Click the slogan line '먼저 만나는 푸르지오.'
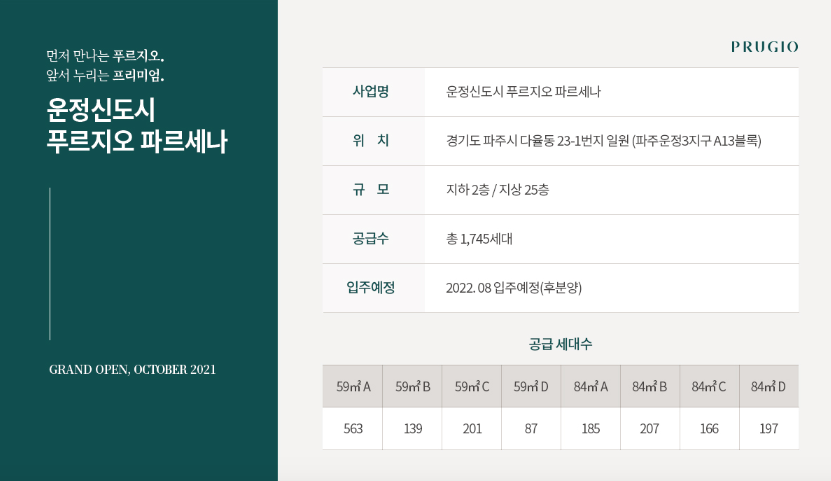Screen dimensions: 831x481 click(x=105, y=56)
